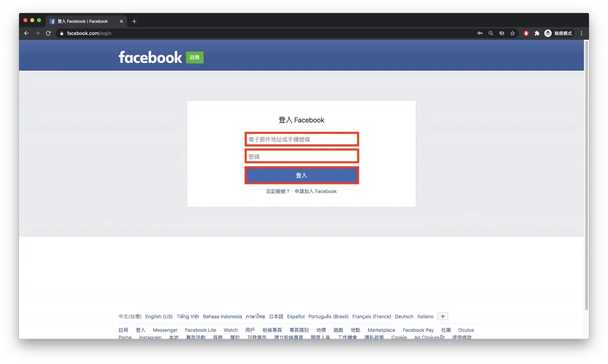Show more languages with the plus button
Viewport: 608px width, 364px height.
pyautogui.click(x=442, y=316)
